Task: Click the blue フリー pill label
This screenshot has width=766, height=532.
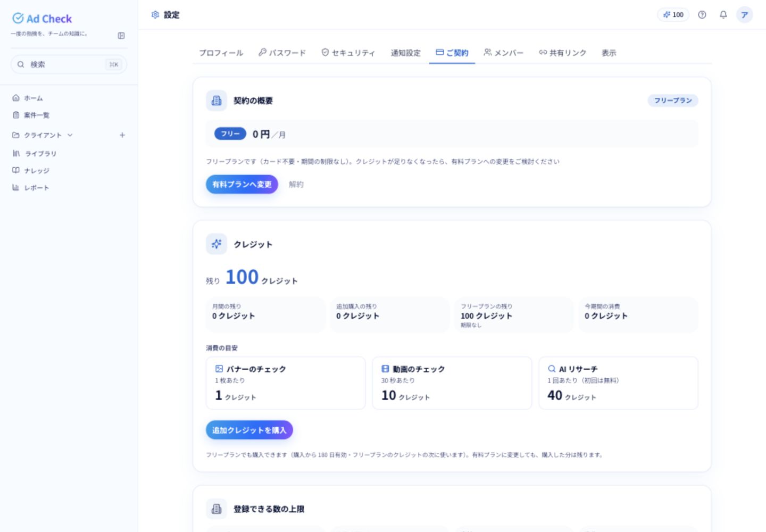Action: 230,134
